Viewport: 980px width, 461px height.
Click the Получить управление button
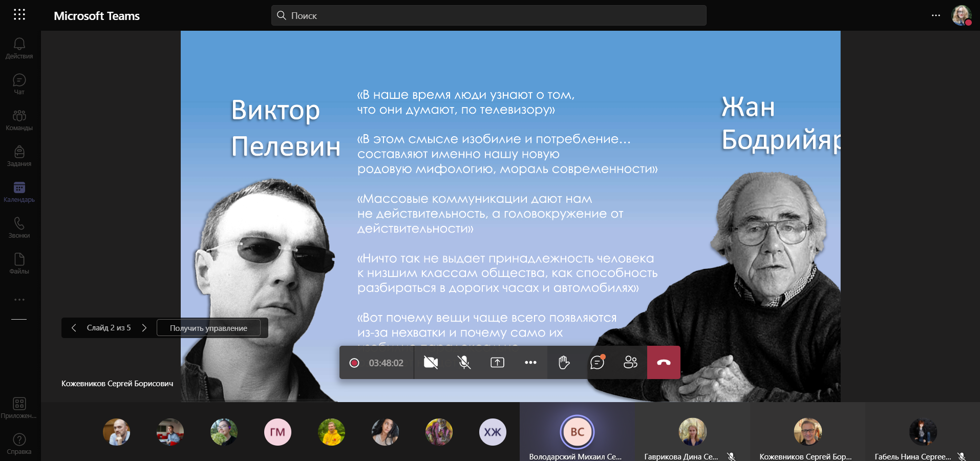[208, 328]
